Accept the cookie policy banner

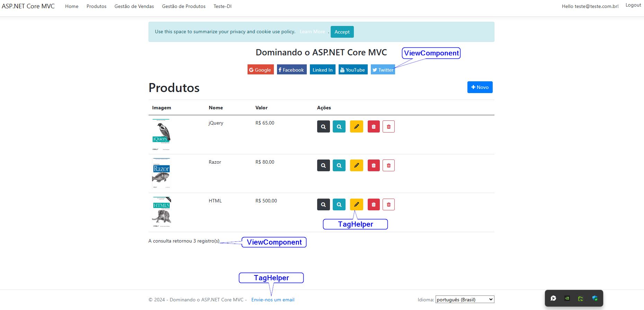point(342,32)
